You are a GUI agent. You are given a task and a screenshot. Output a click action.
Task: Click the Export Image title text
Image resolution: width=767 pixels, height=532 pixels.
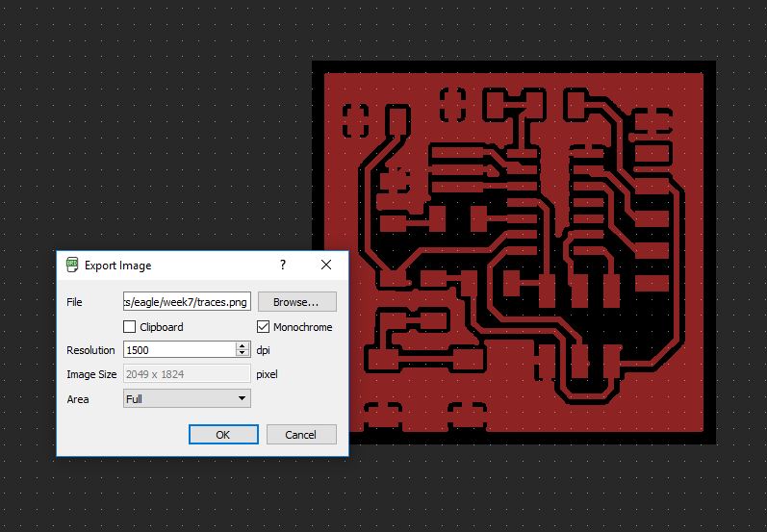pyautogui.click(x=117, y=266)
